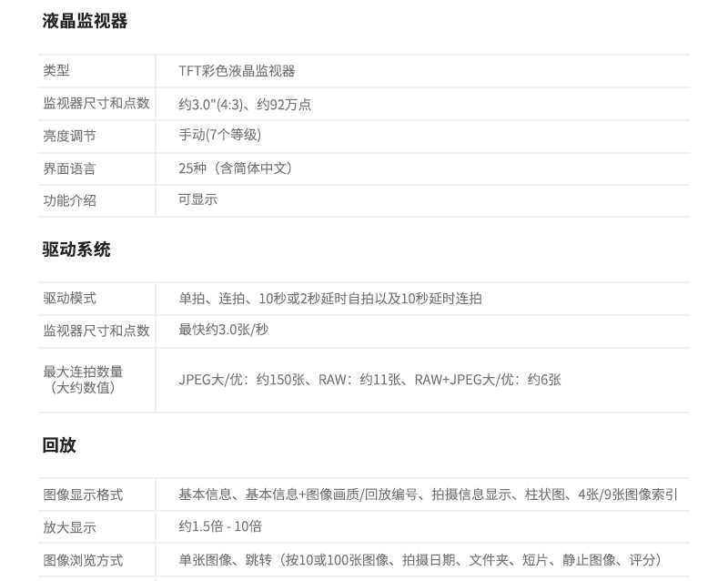Click the 放大显示 row label
Viewport: 728px width, 581px height.
click(x=69, y=528)
